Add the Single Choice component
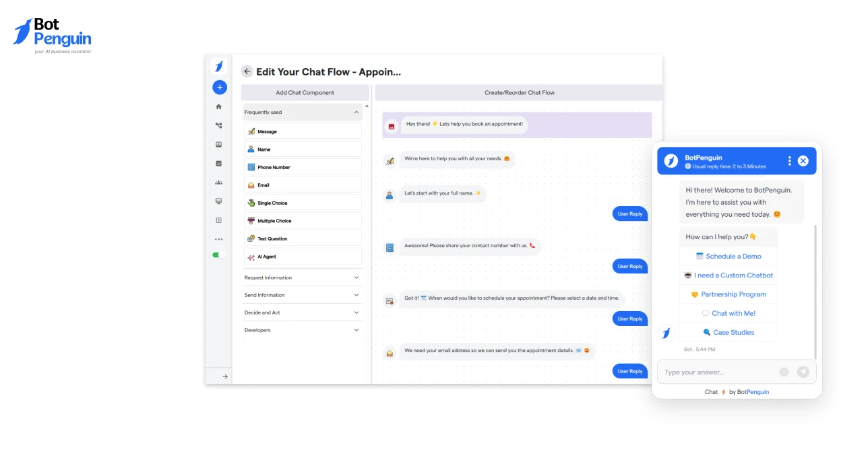Image resolution: width=868 pixels, height=462 pixels. coord(303,203)
